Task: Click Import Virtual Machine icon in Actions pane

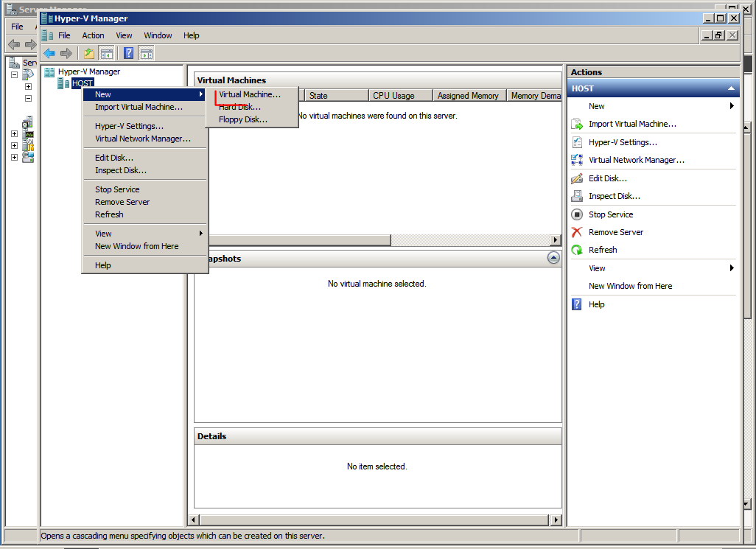Action: (x=577, y=124)
